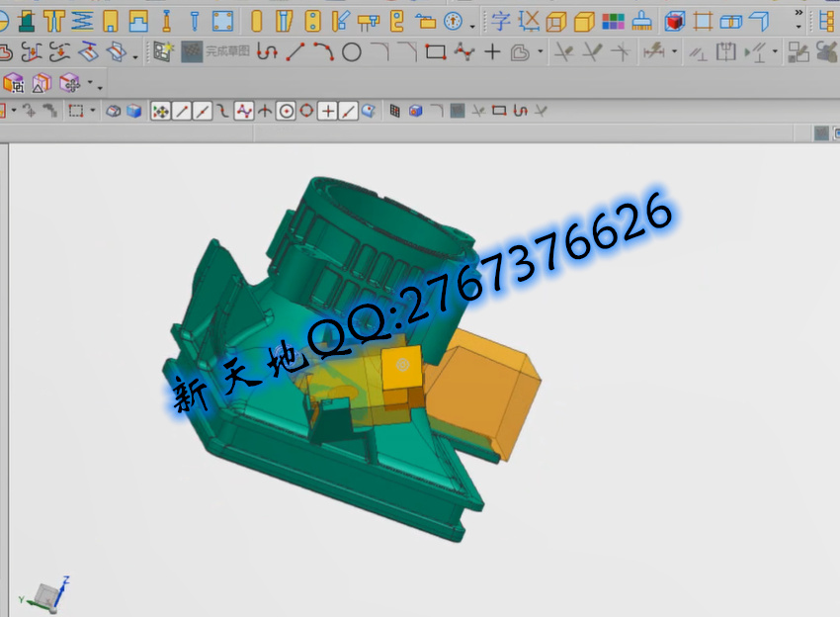Pick the Arc sketch tool
The image size is (840, 617).
[323, 52]
